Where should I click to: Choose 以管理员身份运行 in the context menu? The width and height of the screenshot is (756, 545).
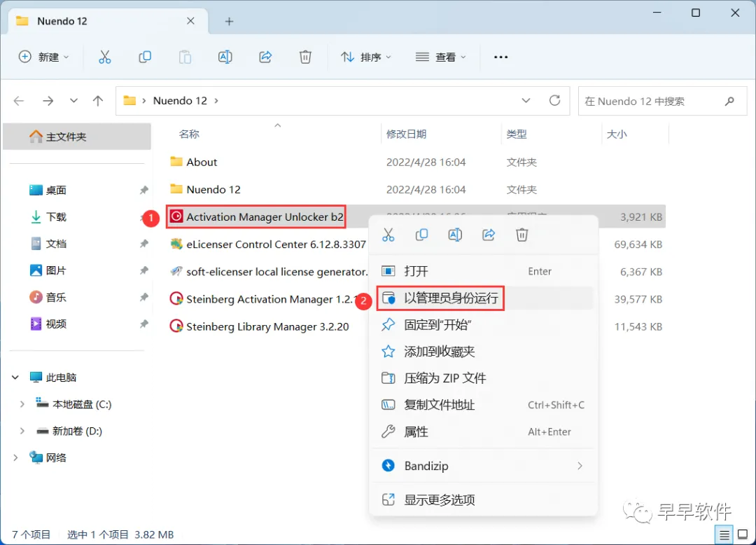coord(483,298)
